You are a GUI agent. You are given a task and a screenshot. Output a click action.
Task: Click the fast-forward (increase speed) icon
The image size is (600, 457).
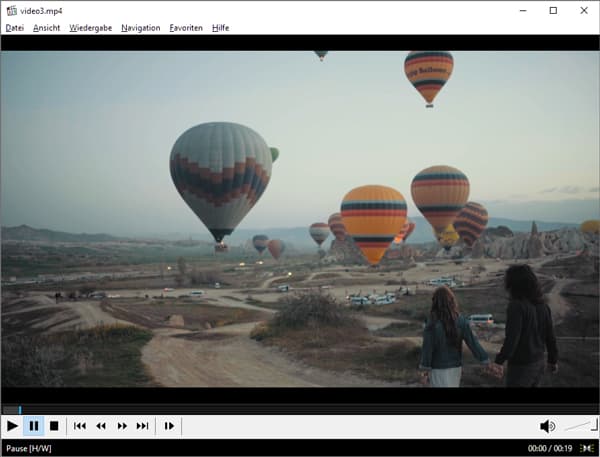[x=122, y=426]
